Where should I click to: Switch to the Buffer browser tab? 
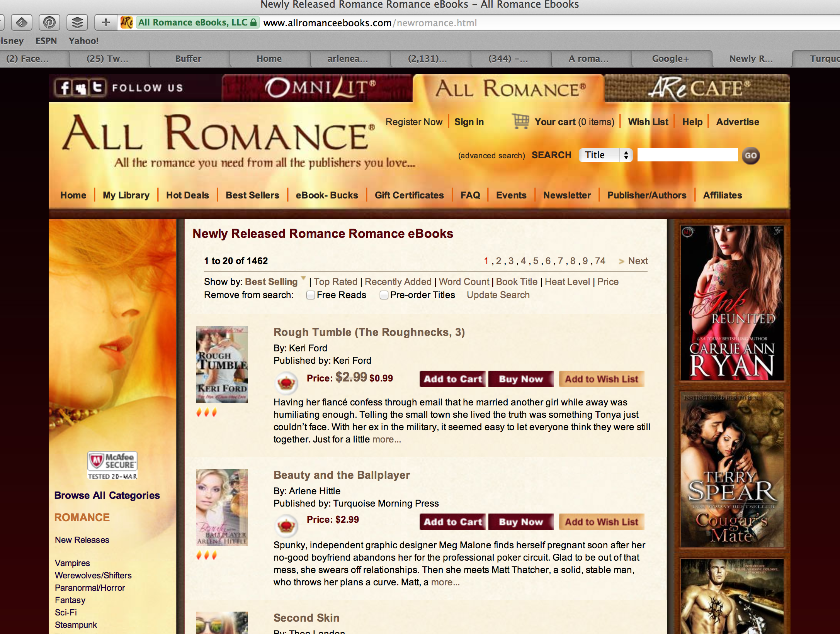click(189, 59)
